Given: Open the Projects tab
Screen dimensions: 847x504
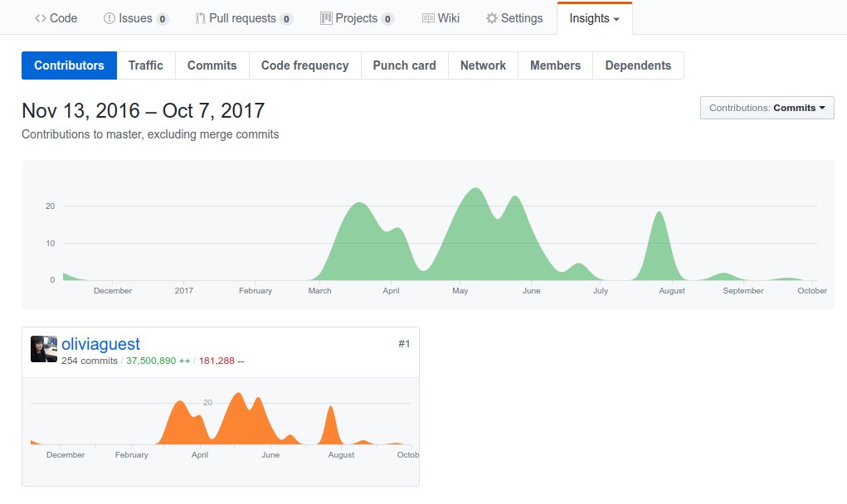Looking at the screenshot, I should [x=357, y=18].
